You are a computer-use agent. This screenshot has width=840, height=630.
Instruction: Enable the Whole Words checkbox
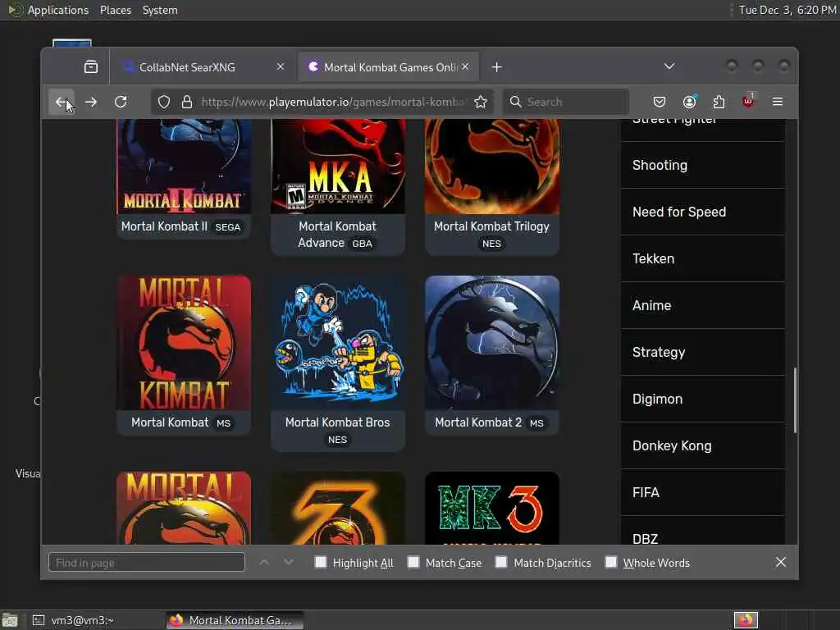pyautogui.click(x=610, y=562)
